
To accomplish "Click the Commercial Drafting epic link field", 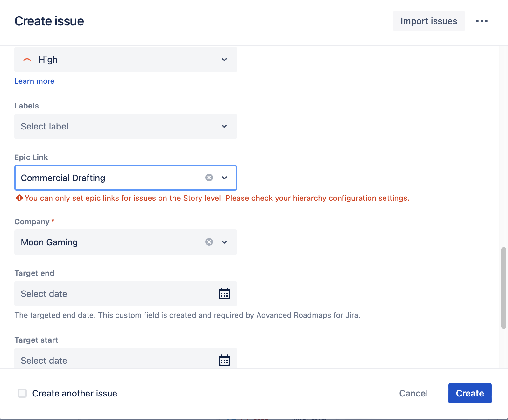I will (108, 178).
